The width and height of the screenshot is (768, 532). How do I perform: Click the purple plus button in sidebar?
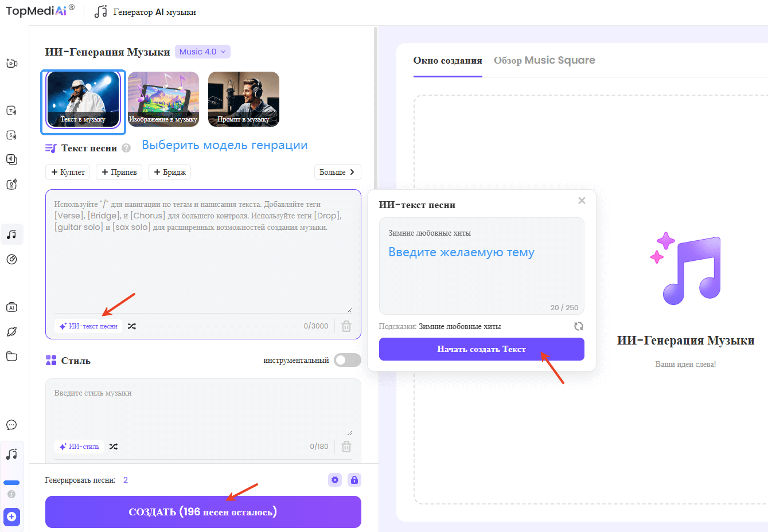(x=11, y=517)
